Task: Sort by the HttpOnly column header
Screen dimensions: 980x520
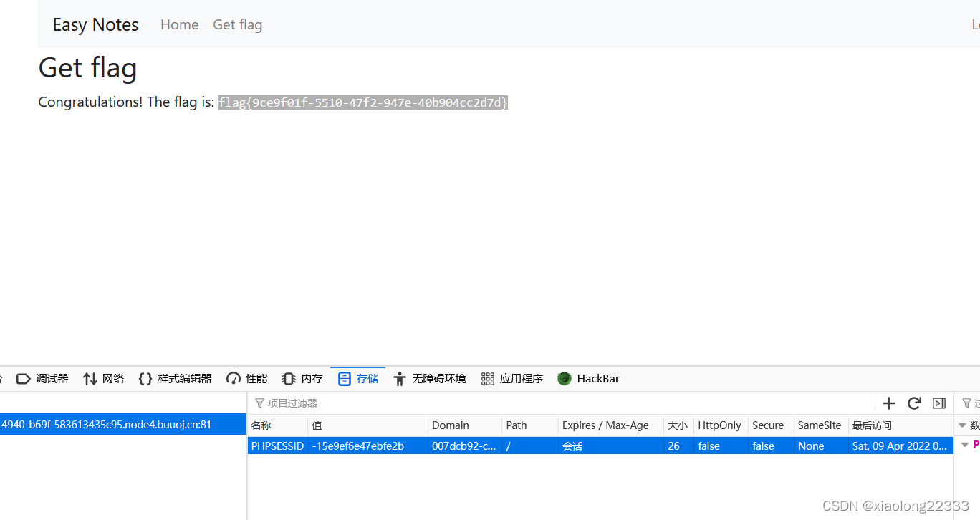Action: click(x=721, y=425)
